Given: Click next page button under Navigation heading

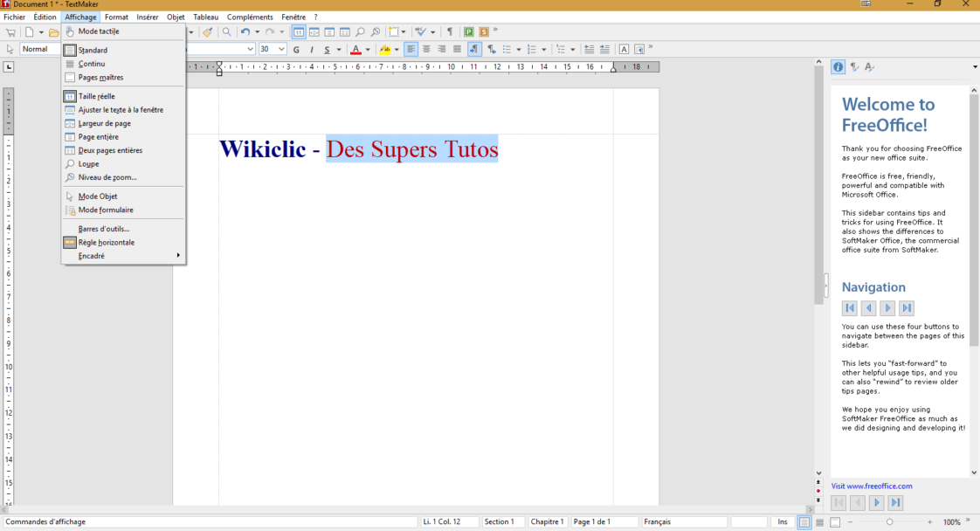Looking at the screenshot, I should coord(887,307).
